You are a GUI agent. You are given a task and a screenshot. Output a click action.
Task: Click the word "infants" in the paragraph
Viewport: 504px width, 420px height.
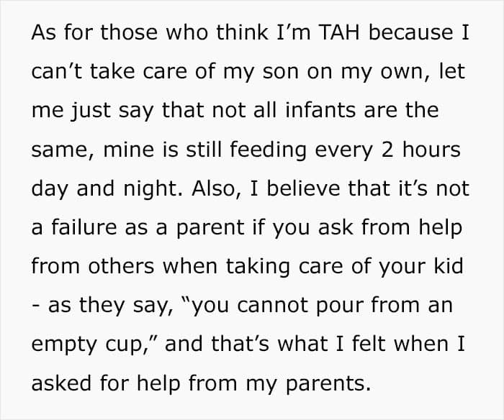point(320,110)
